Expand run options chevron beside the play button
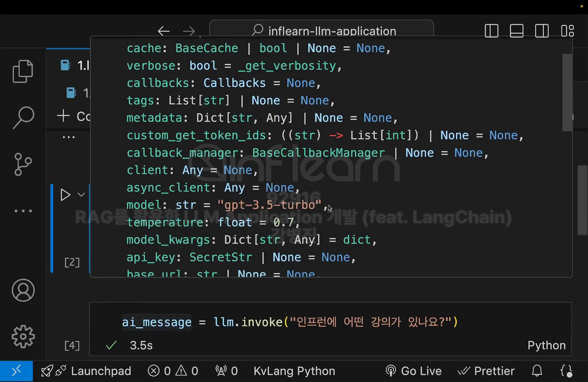 pyautogui.click(x=81, y=195)
